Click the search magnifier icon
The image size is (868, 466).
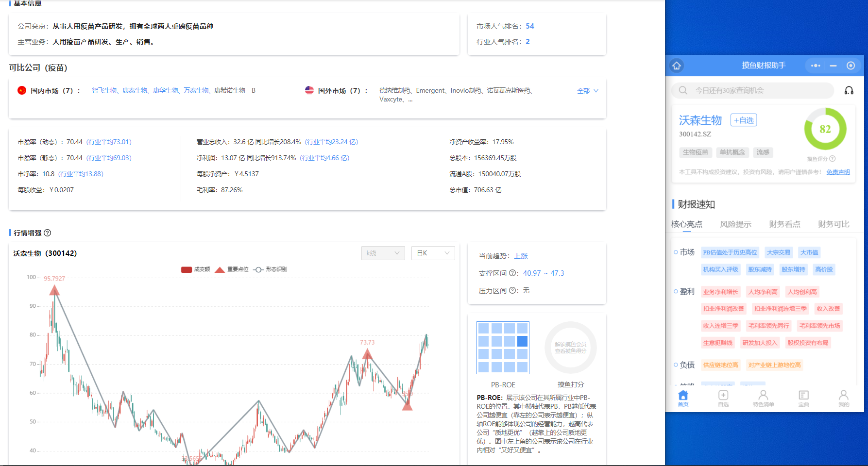click(683, 90)
